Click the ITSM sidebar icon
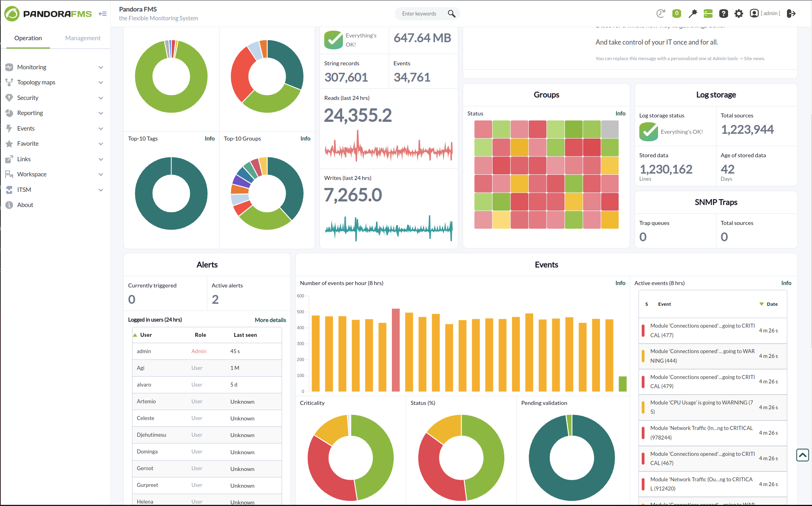 [9, 190]
